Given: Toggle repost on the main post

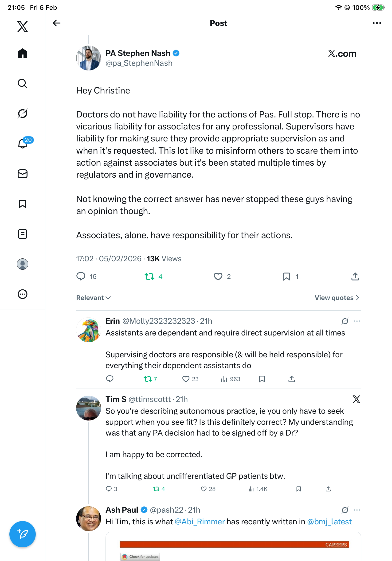Looking at the screenshot, I should pos(149,276).
